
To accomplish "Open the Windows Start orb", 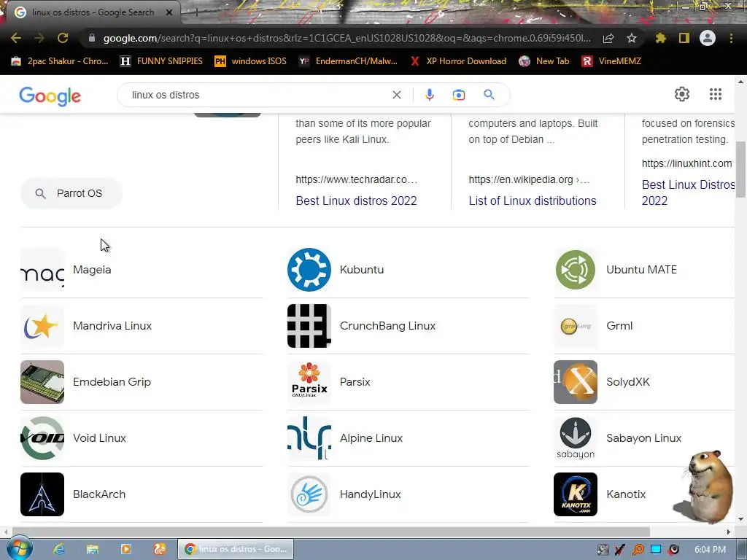I will pyautogui.click(x=18, y=548).
